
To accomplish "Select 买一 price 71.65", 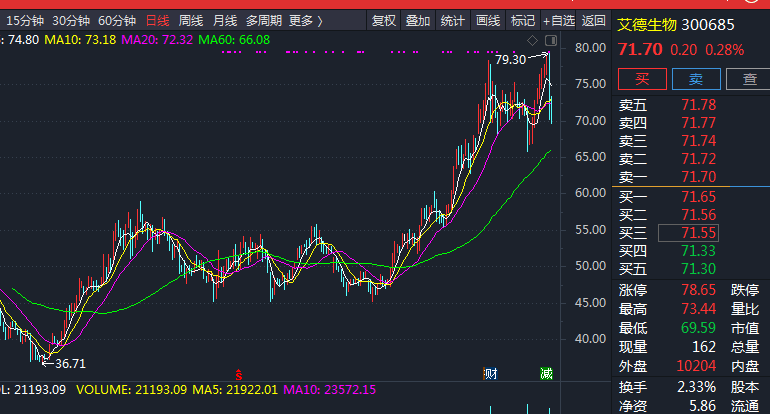I will coord(699,197).
